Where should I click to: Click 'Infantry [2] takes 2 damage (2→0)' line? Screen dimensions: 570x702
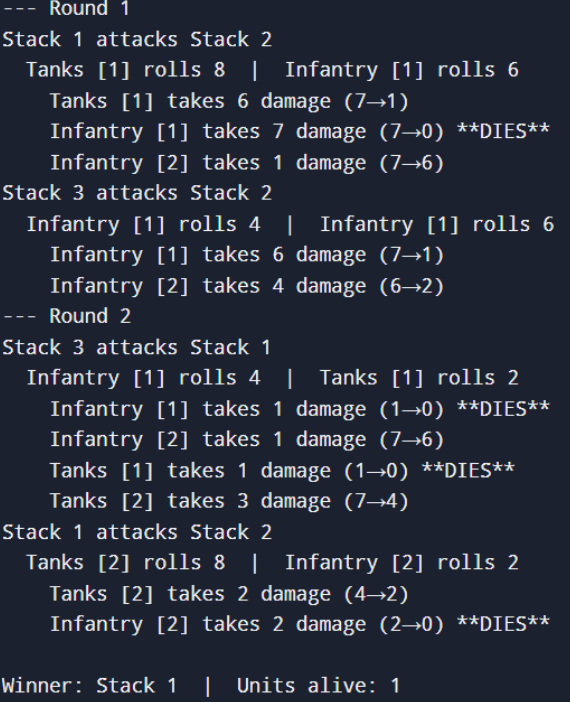pyautogui.click(x=300, y=624)
